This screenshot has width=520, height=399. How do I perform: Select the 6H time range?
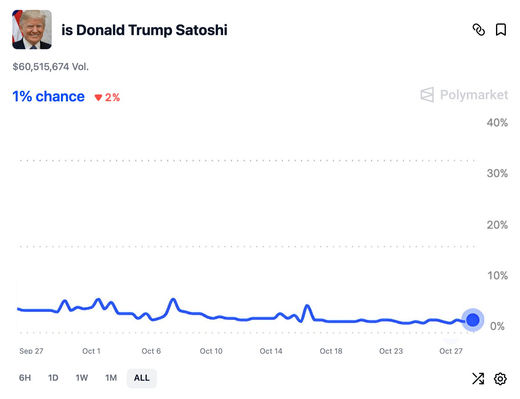(x=25, y=378)
